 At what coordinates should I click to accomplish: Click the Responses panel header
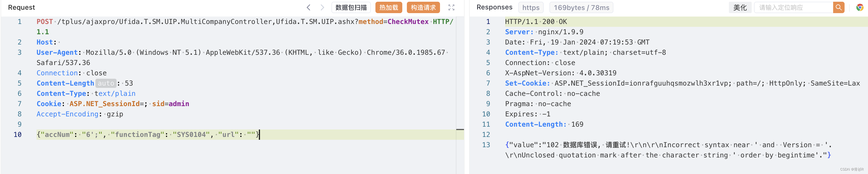click(x=494, y=7)
